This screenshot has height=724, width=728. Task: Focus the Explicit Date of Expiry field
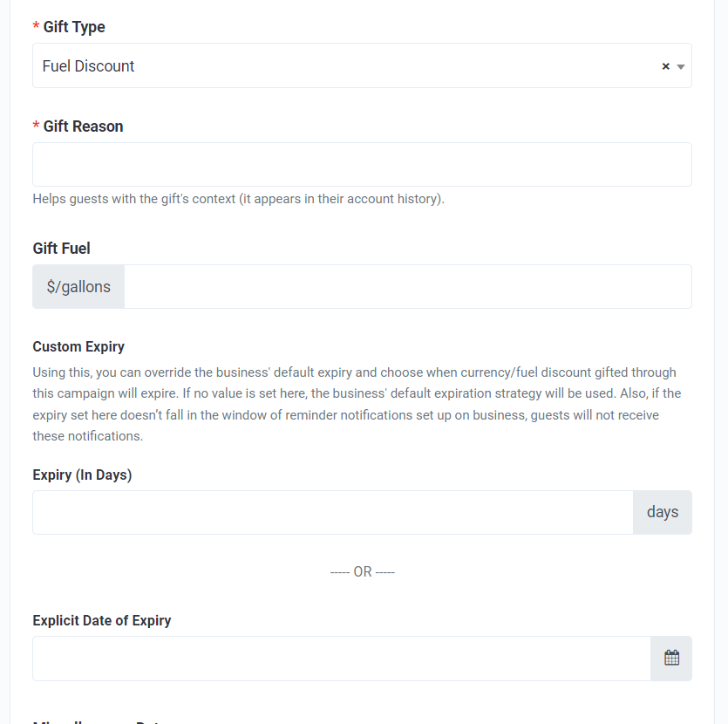(x=342, y=659)
